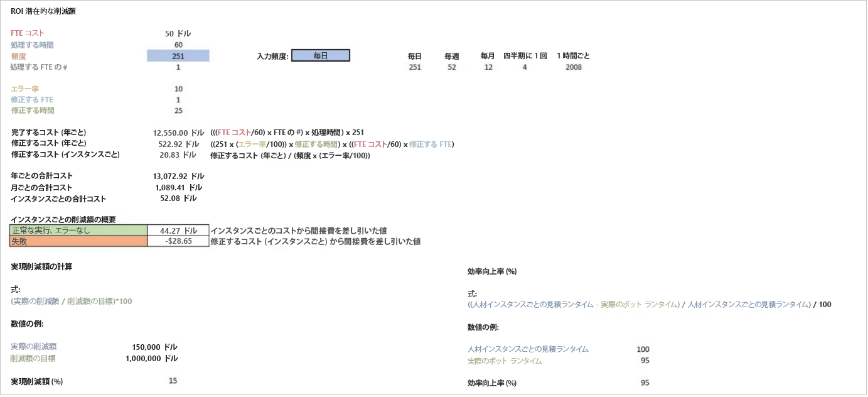Click the 削減額の目標 label in examples
Viewport: 868px width, 397px height.
[x=33, y=358]
